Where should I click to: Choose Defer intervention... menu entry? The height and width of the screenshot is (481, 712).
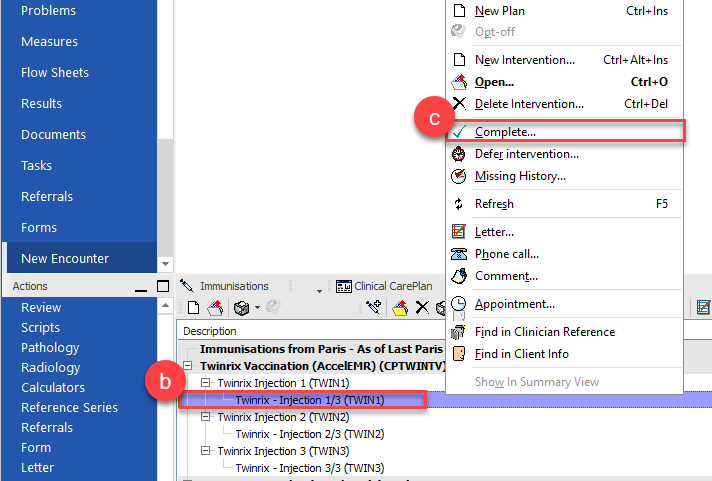pos(564,154)
